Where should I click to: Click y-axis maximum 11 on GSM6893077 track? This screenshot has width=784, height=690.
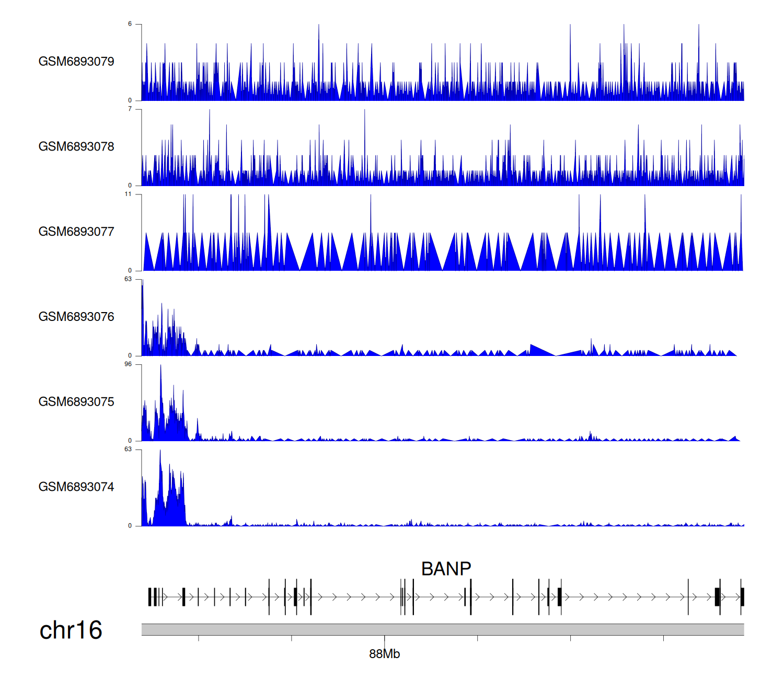(128, 194)
